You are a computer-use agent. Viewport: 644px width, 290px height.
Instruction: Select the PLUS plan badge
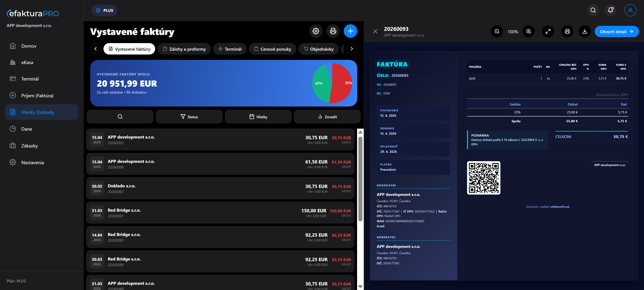click(104, 10)
